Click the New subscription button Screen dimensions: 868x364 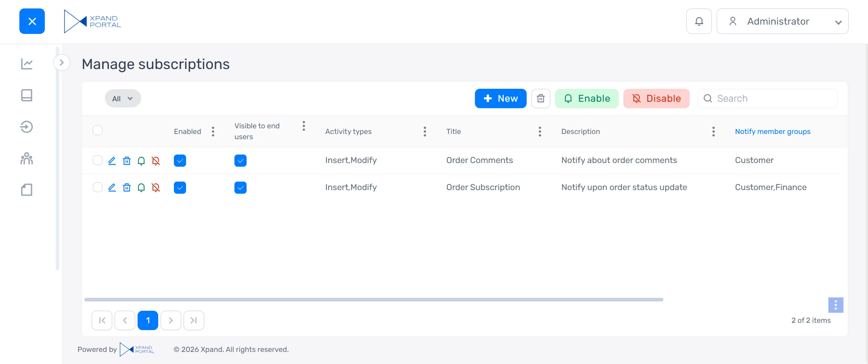[500, 98]
